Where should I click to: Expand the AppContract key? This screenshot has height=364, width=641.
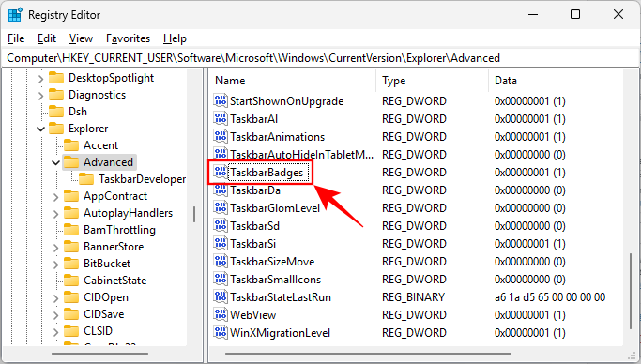55,196
